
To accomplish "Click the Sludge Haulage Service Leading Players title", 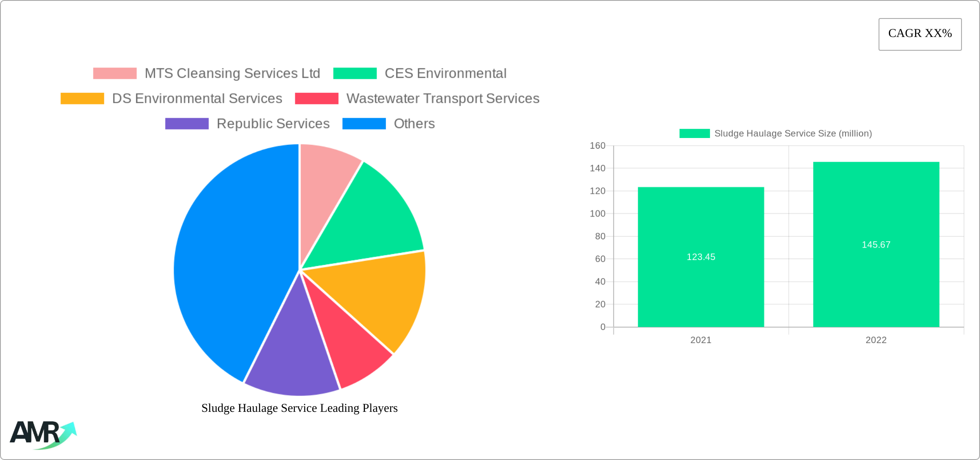I will [x=300, y=408].
